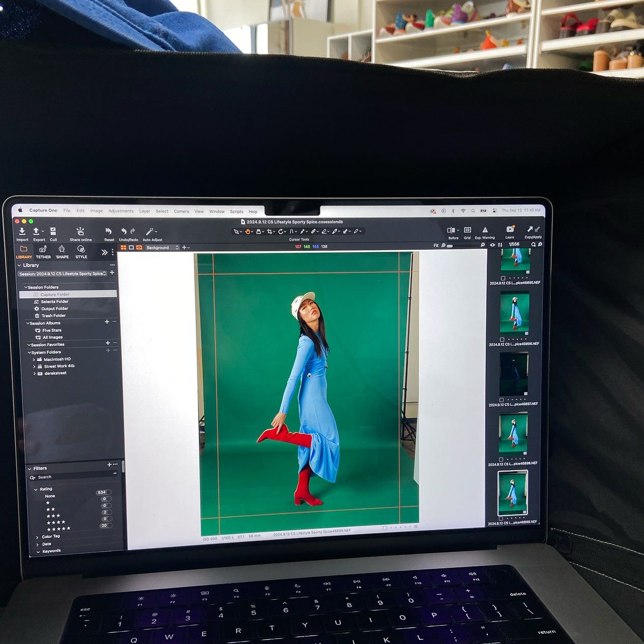644x644 pixels.
Task: Collapse the Session Folders section
Action: pos(26,287)
